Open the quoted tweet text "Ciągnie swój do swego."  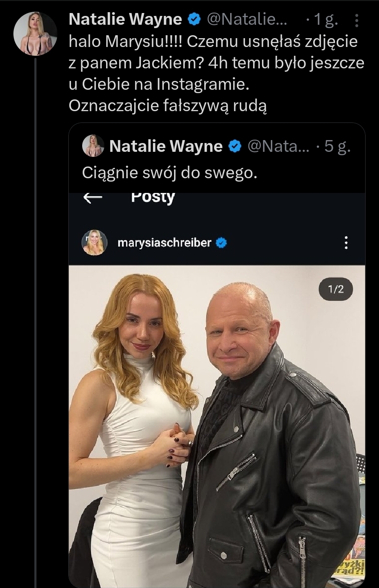pyautogui.click(x=169, y=172)
